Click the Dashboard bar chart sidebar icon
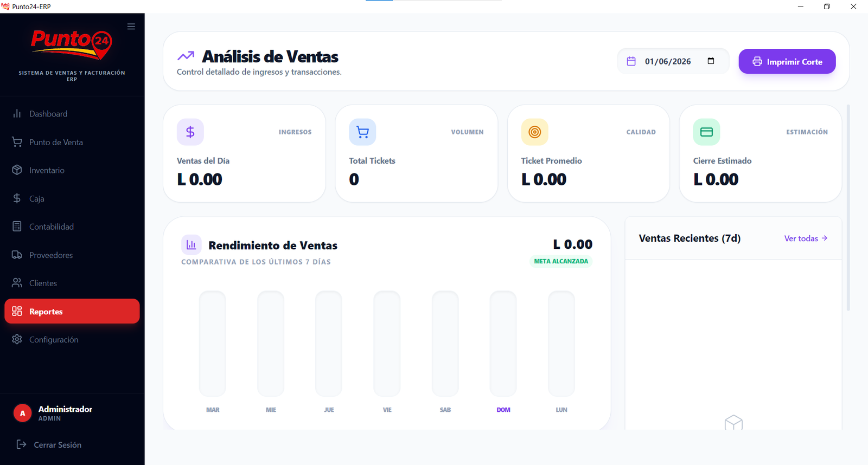Image resolution: width=868 pixels, height=465 pixels. point(17,113)
